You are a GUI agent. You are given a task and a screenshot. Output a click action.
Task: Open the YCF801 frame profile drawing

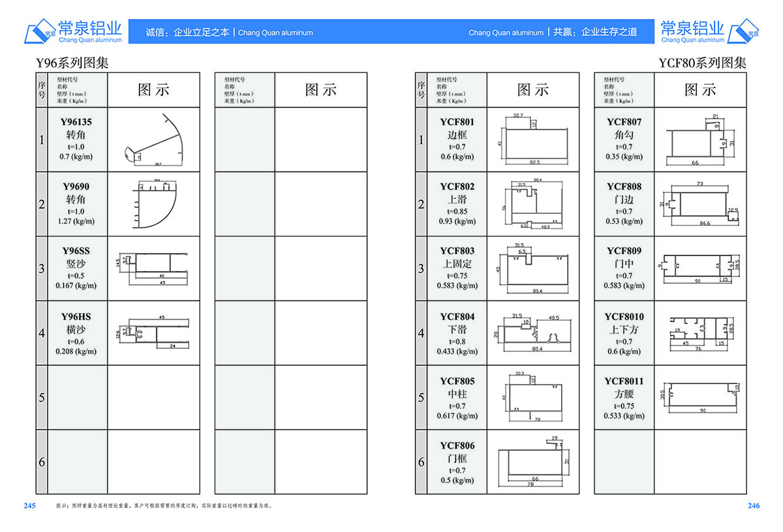(x=533, y=140)
